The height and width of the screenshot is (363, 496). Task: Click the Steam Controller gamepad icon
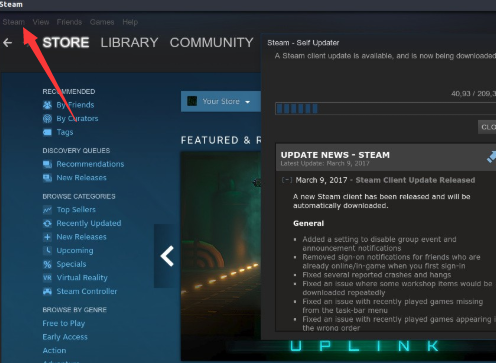pos(47,291)
